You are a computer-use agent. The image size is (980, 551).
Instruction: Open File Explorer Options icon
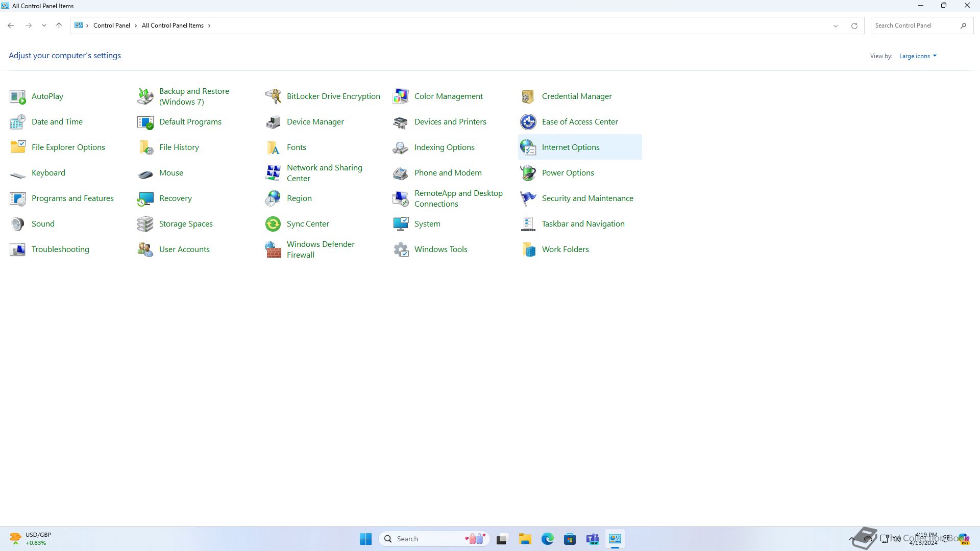point(18,147)
